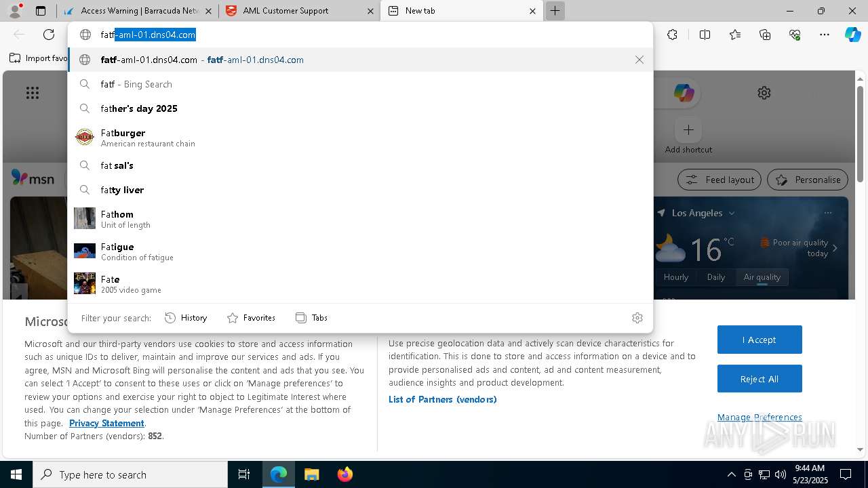The height and width of the screenshot is (488, 868).
Task: Click the Add shortcut plus button
Action: (x=688, y=129)
